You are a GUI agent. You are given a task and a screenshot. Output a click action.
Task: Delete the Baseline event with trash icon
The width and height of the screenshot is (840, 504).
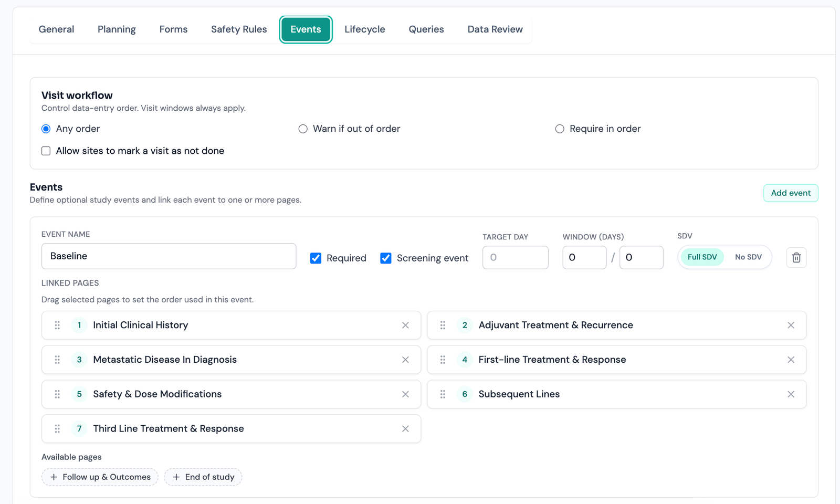click(x=796, y=257)
